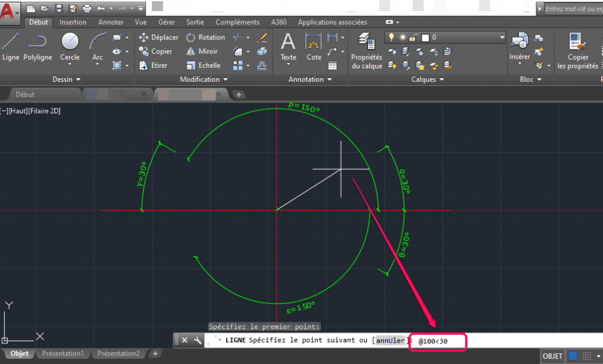The image size is (603, 364).
Task: Open the Vue ribbon tab
Action: click(x=141, y=22)
